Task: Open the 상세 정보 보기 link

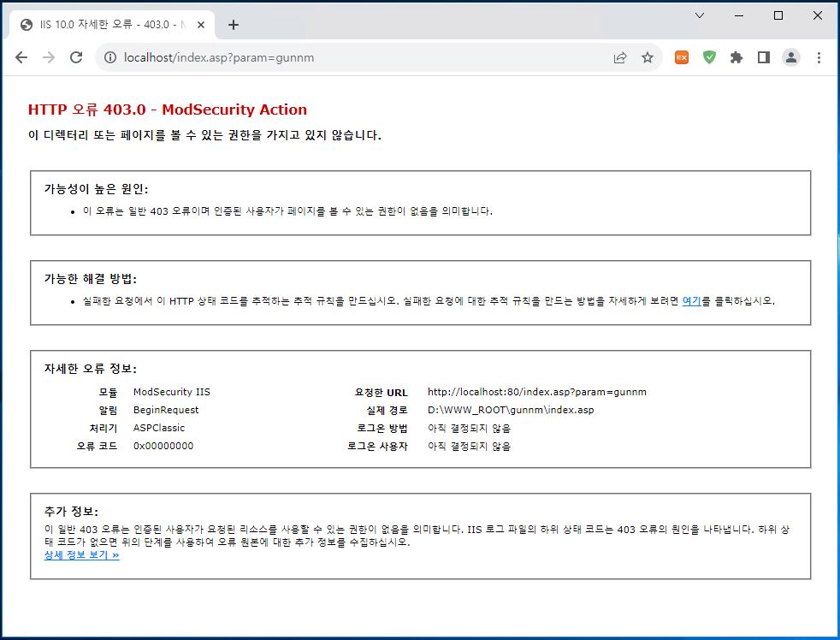Action: pos(81,555)
